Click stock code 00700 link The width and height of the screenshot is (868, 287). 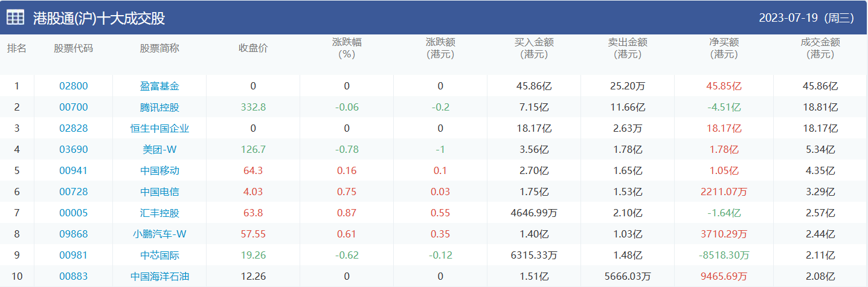pyautogui.click(x=74, y=107)
